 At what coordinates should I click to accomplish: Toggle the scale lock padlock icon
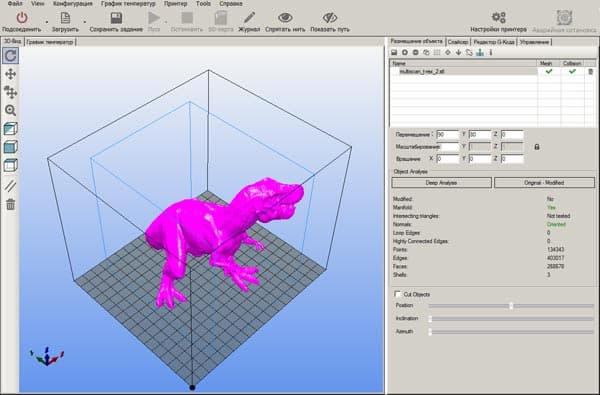537,147
